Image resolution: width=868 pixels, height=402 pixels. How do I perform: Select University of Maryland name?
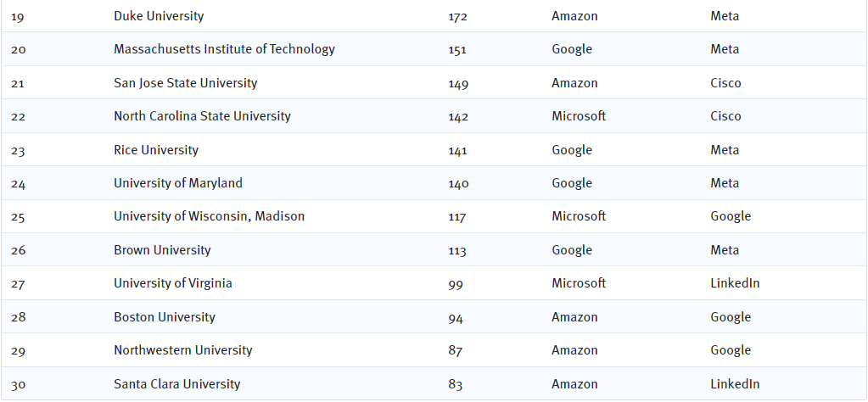178,183
